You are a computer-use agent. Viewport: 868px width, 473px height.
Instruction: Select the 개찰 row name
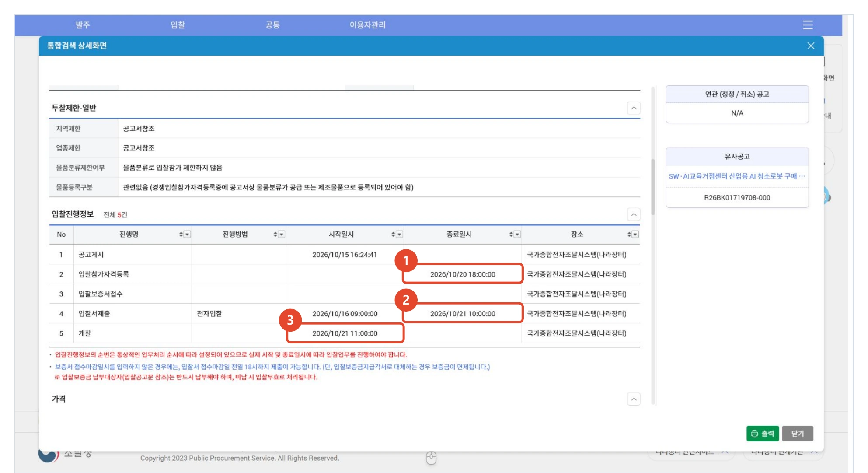[x=85, y=333]
